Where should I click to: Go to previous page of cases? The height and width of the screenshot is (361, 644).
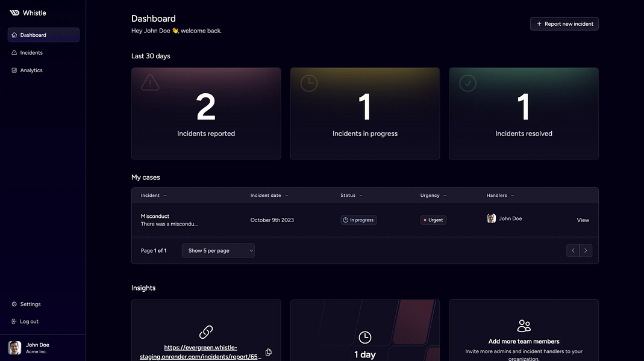coord(573,251)
